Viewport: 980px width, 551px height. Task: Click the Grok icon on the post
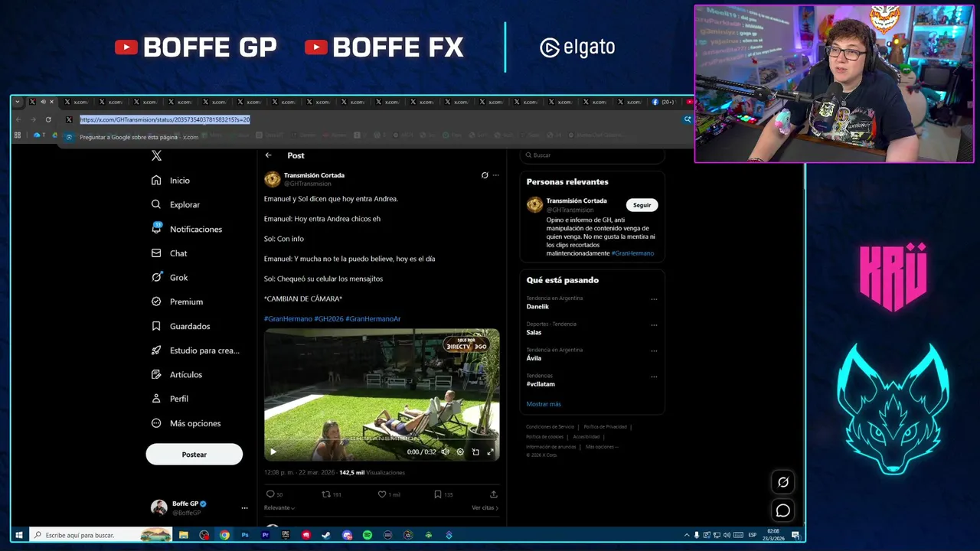tap(485, 175)
